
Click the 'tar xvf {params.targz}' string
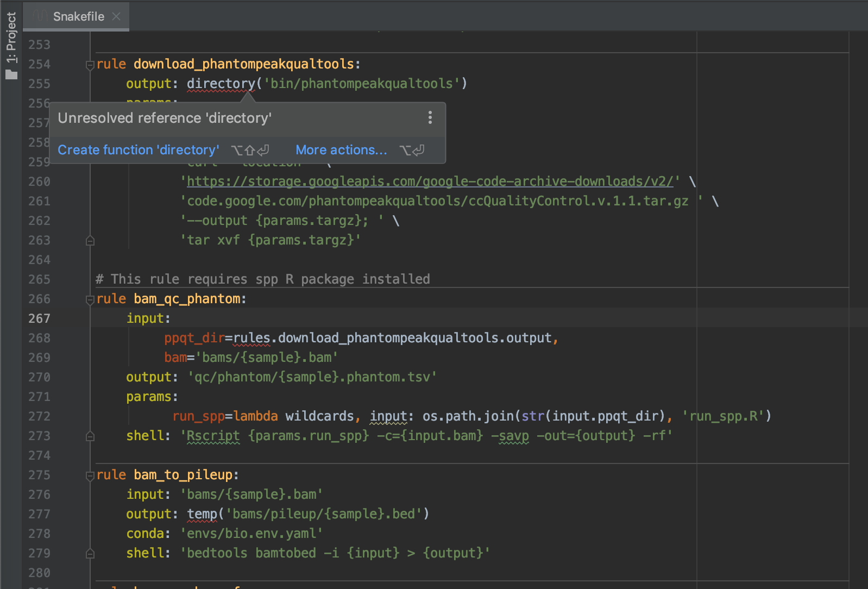[271, 240]
